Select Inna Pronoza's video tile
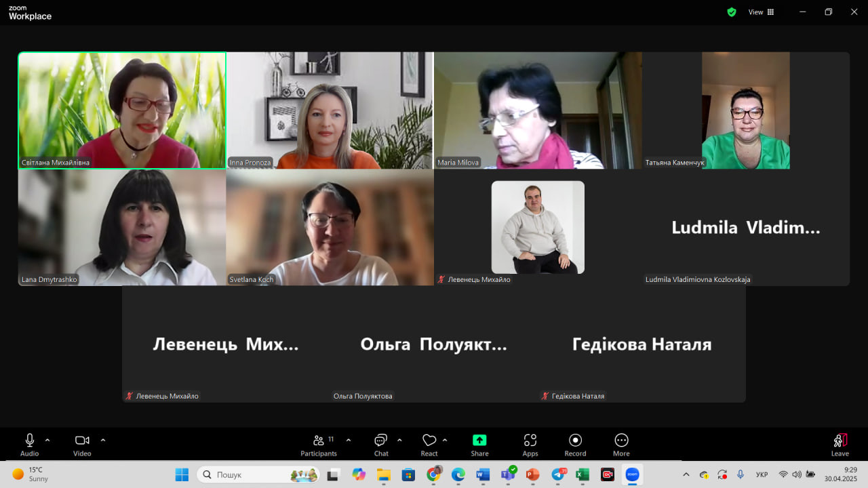The image size is (868, 488). [330, 110]
